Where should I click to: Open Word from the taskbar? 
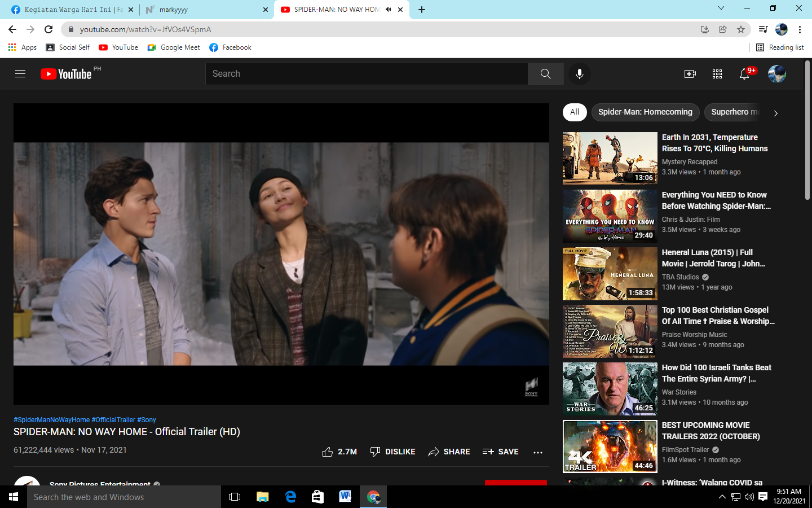point(346,497)
